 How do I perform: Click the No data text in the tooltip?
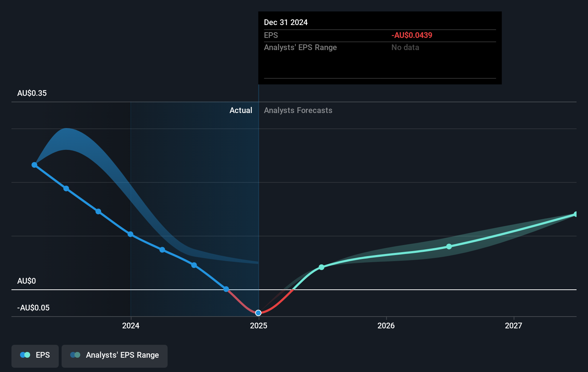405,47
